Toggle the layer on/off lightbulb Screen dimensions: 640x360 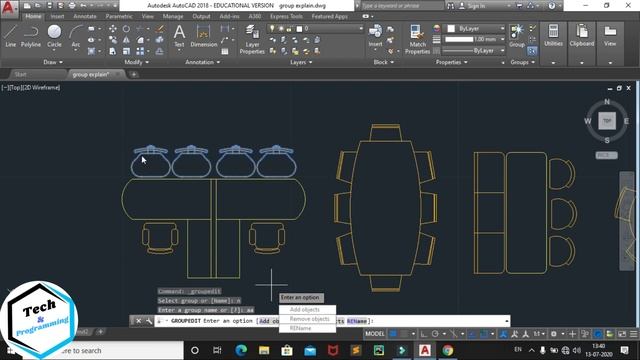point(272,29)
